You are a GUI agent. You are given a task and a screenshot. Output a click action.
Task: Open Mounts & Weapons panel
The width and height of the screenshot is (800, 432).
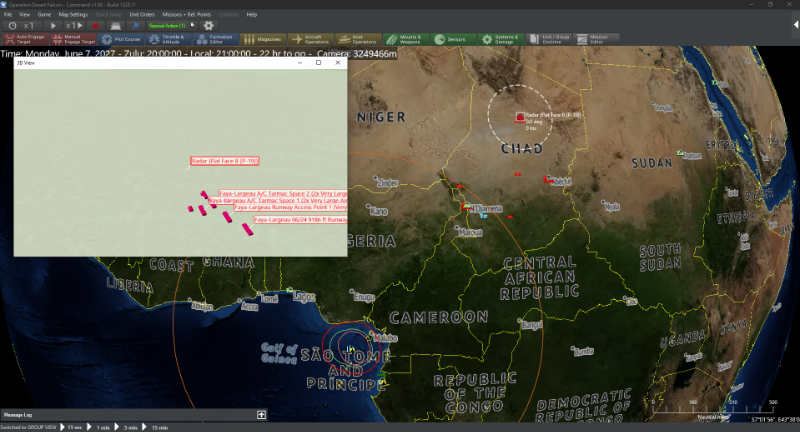click(406, 39)
